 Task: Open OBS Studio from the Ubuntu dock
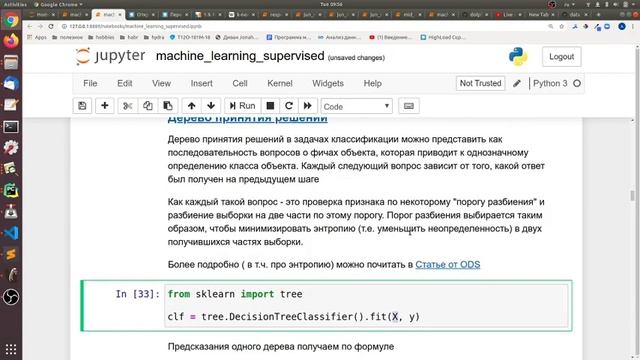click(11, 297)
